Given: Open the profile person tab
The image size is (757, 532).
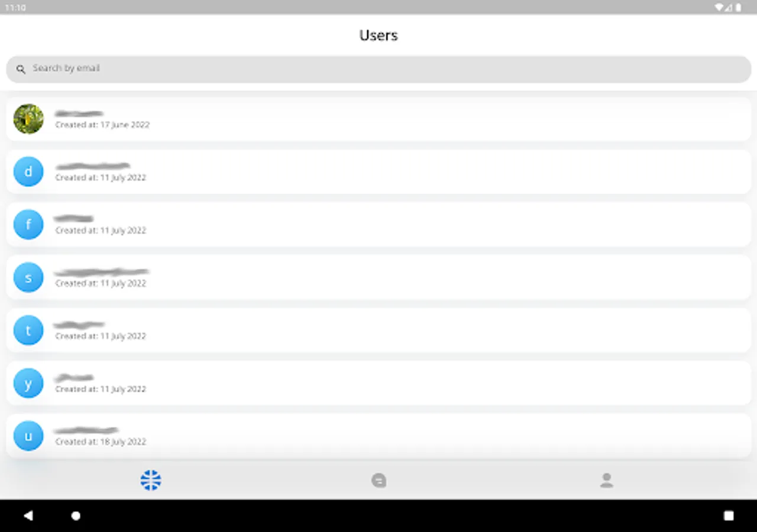Looking at the screenshot, I should [606, 480].
